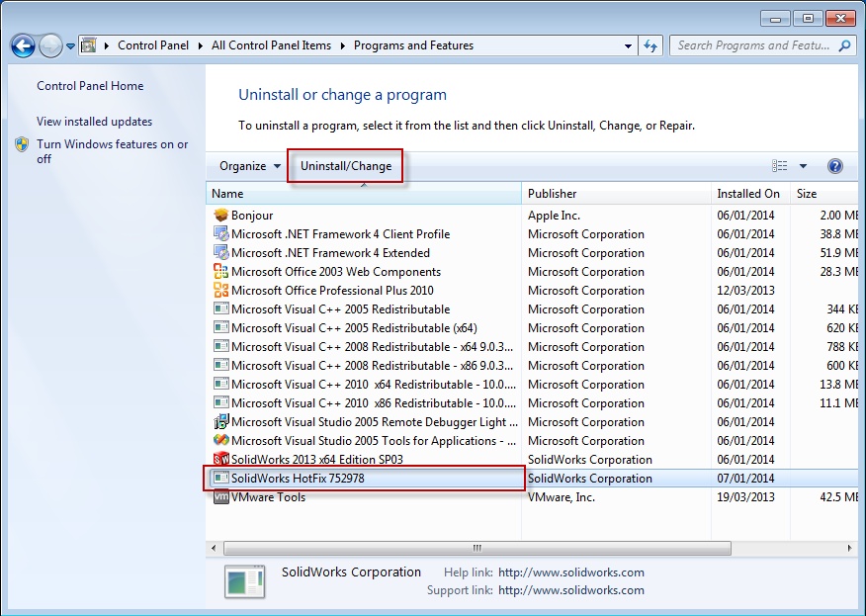Click Programs and Features breadcrumb
Screen dimensions: 866x616
tap(413, 45)
